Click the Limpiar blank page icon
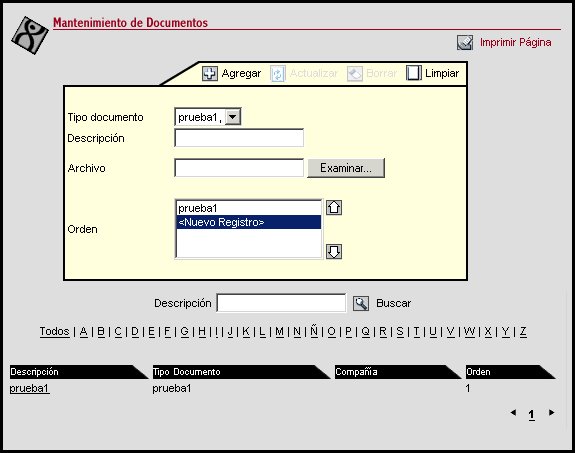575x453 pixels. (414, 73)
